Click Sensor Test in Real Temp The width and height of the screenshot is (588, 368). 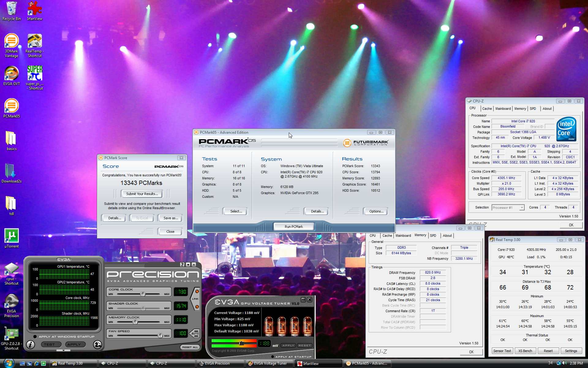pos(502,351)
